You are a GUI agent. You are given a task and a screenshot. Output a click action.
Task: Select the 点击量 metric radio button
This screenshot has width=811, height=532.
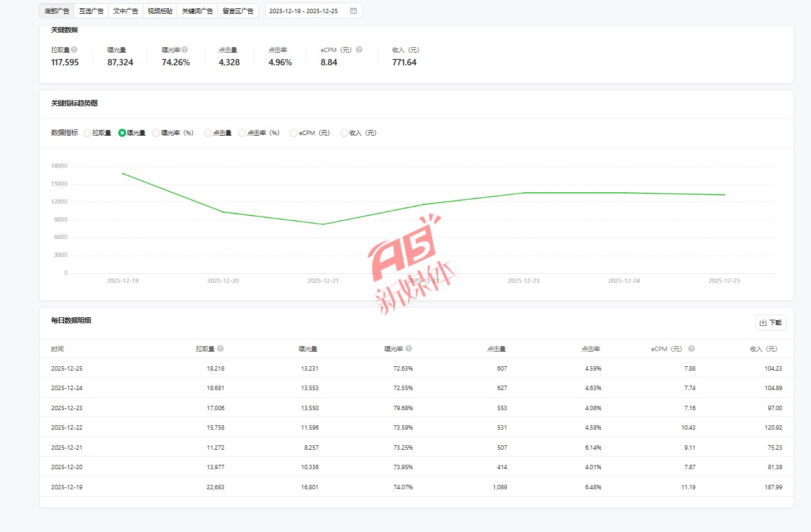pyautogui.click(x=208, y=133)
